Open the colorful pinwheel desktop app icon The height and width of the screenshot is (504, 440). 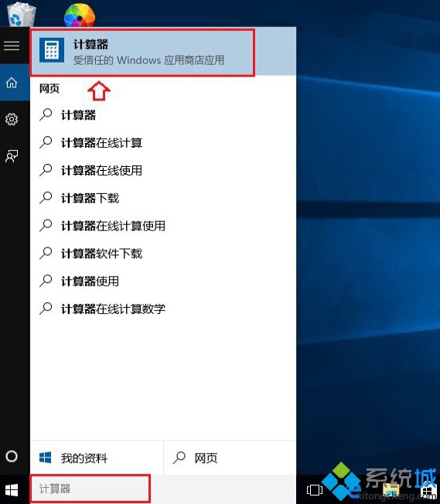80,15
